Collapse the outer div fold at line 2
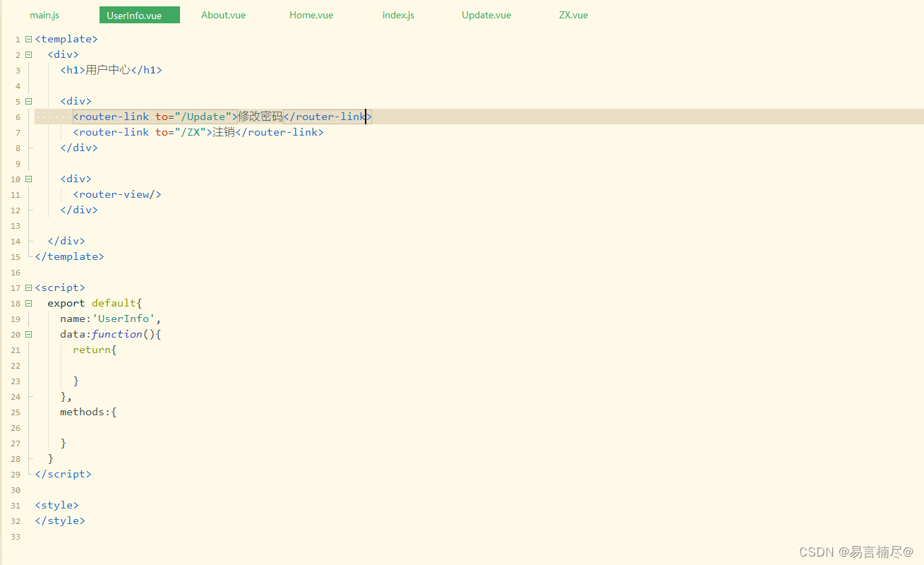 (28, 54)
